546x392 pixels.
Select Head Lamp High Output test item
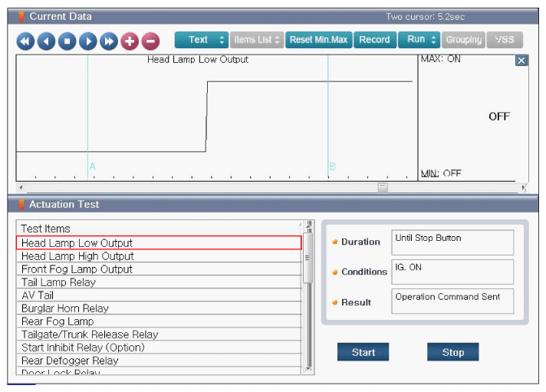[x=77, y=256]
